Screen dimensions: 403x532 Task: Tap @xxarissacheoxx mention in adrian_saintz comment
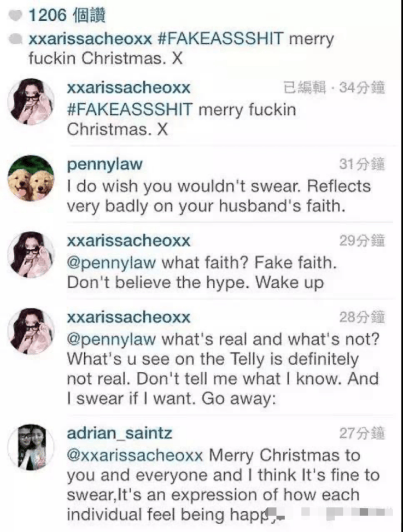click(135, 455)
